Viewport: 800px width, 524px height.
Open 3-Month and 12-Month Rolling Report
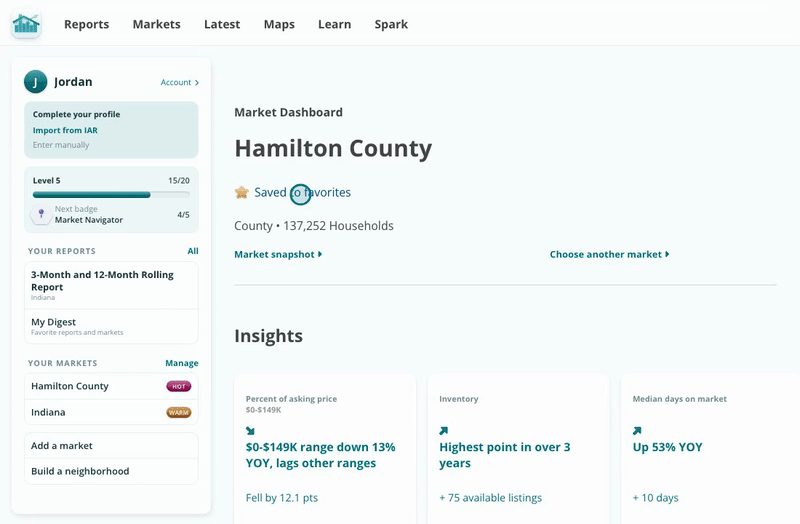tap(111, 285)
